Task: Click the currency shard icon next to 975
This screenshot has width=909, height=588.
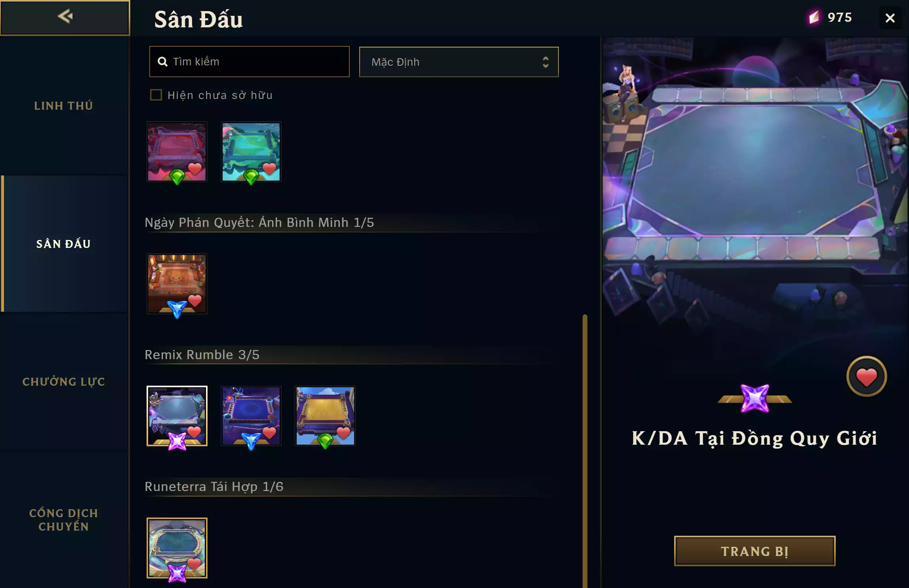Action: click(x=814, y=17)
